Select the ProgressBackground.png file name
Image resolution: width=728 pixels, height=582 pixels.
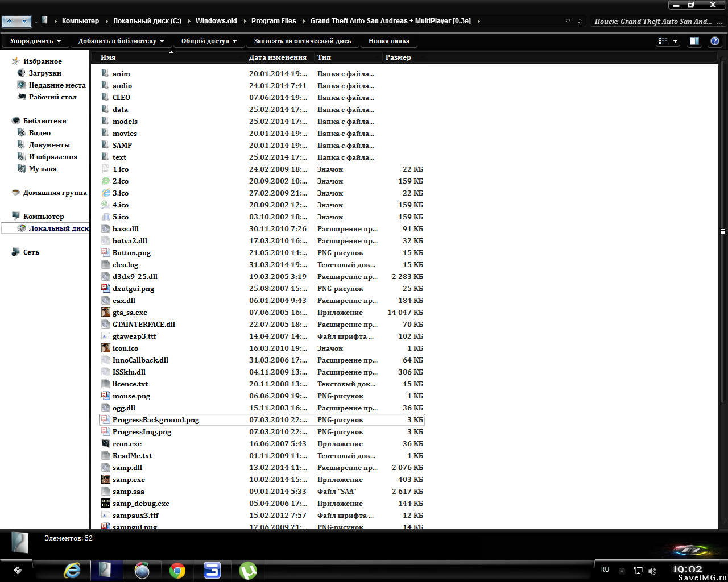[156, 420]
